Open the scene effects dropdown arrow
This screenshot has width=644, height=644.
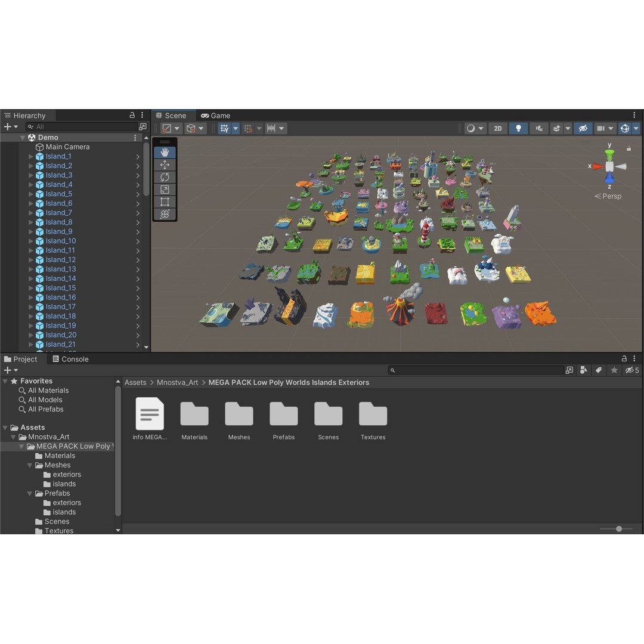pos(568,129)
